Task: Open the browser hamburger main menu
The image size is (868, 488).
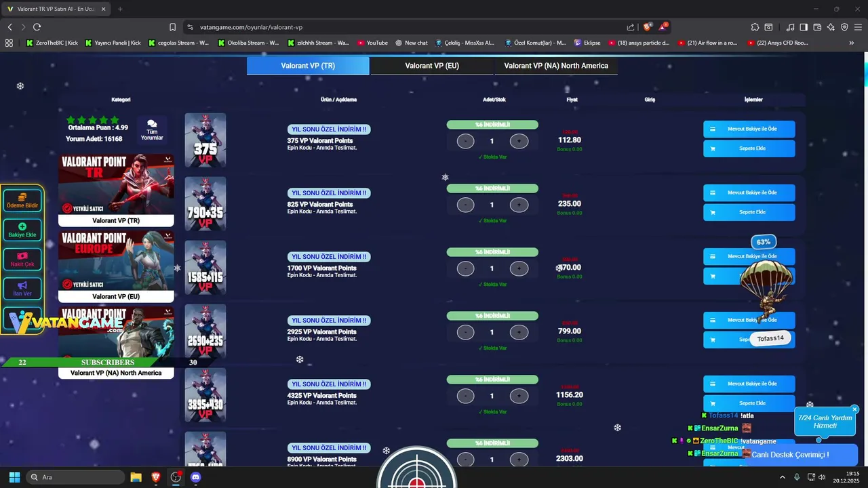Action: point(858,27)
